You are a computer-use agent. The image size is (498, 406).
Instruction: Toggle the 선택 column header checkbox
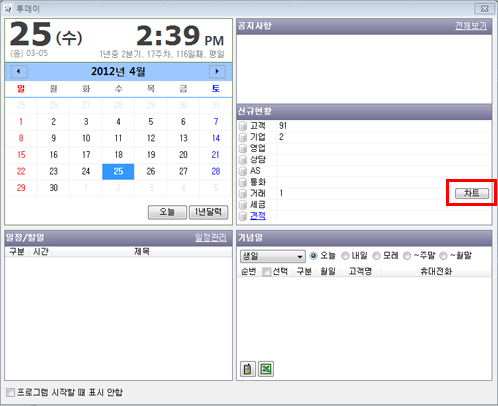[x=266, y=272]
